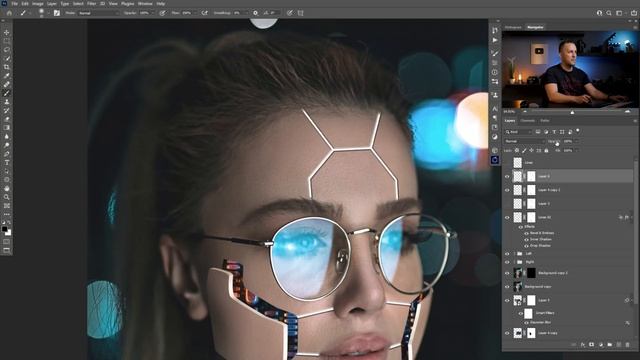Open the brush Mode dropdown
Screen dimensions: 640x360
click(x=98, y=13)
